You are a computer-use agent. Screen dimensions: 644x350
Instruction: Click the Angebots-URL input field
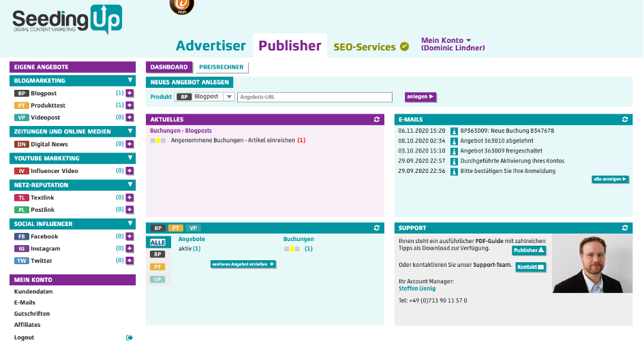[x=315, y=97]
